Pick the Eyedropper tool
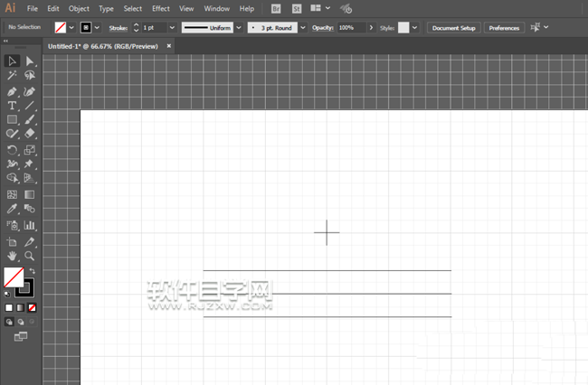 click(x=12, y=210)
